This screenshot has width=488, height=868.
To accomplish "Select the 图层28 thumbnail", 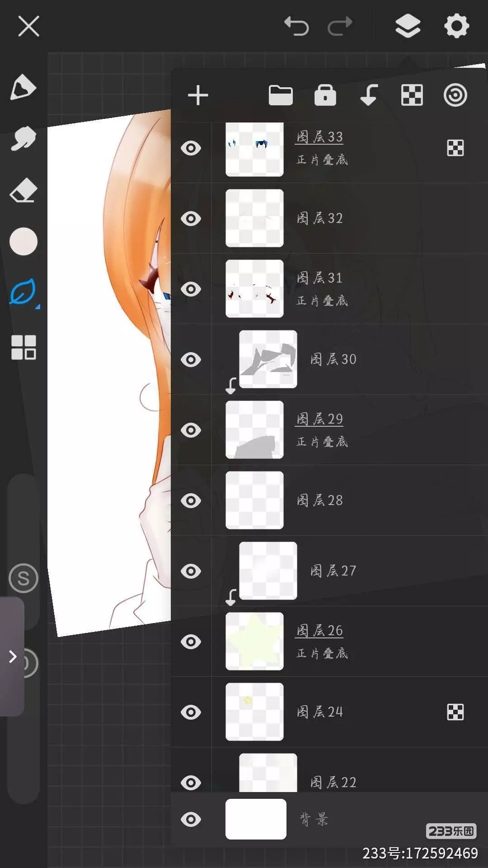I will tap(254, 500).
